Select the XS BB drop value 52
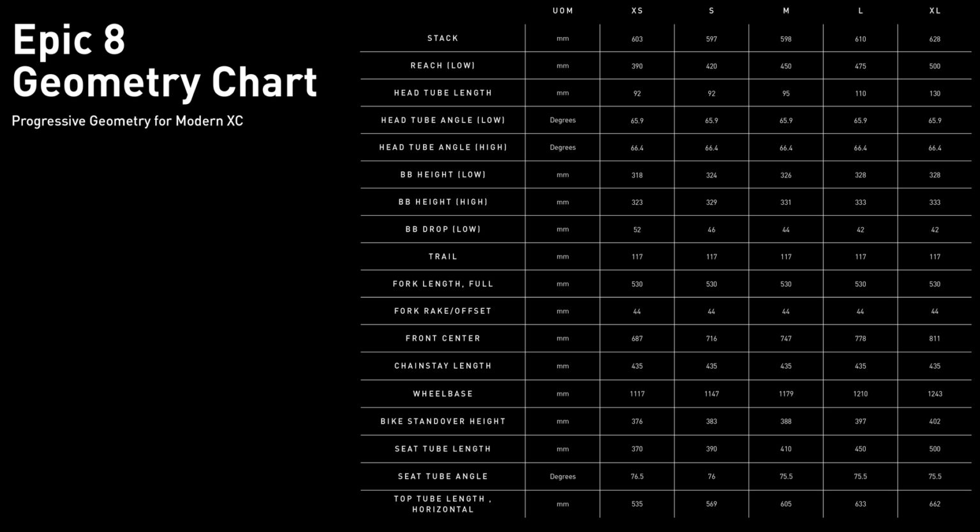Image resolution: width=980 pixels, height=532 pixels. (637, 230)
